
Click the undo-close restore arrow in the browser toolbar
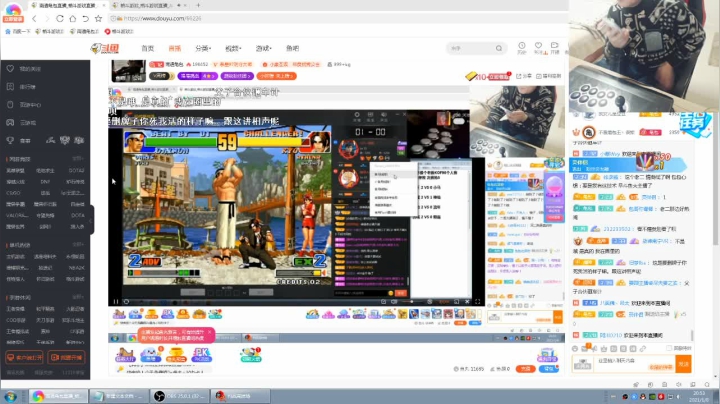85,19
